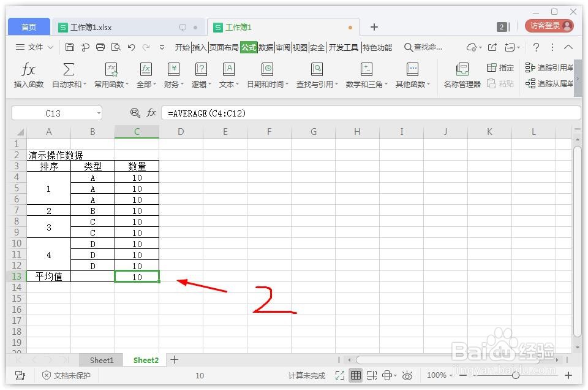
Task: Click the Help question mark icon
Action: (x=537, y=47)
